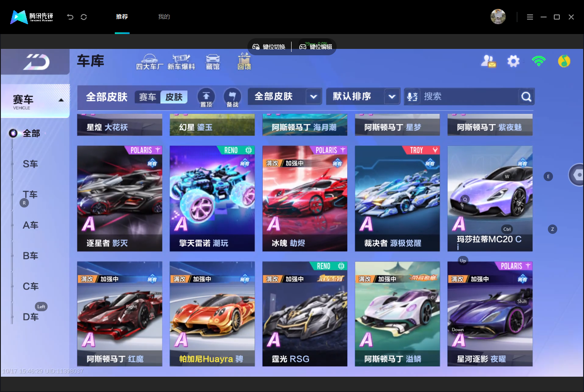Select the 逐星者 影灭 car card
Screen dimensions: 584x392
pos(119,199)
